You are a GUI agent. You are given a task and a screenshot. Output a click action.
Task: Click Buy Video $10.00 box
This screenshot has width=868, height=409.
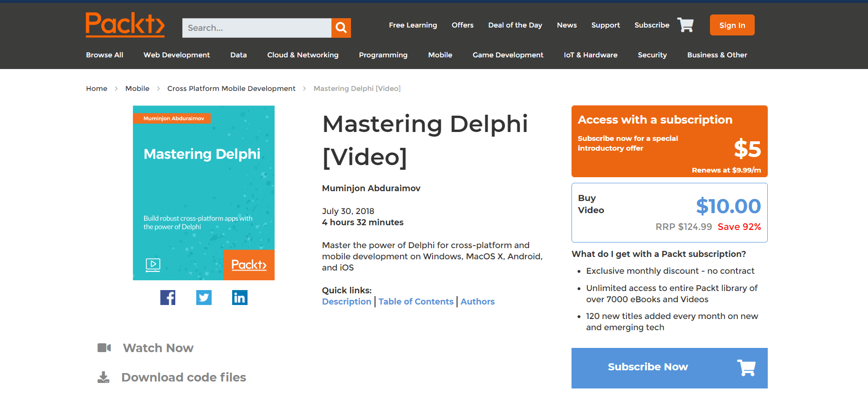(669, 213)
